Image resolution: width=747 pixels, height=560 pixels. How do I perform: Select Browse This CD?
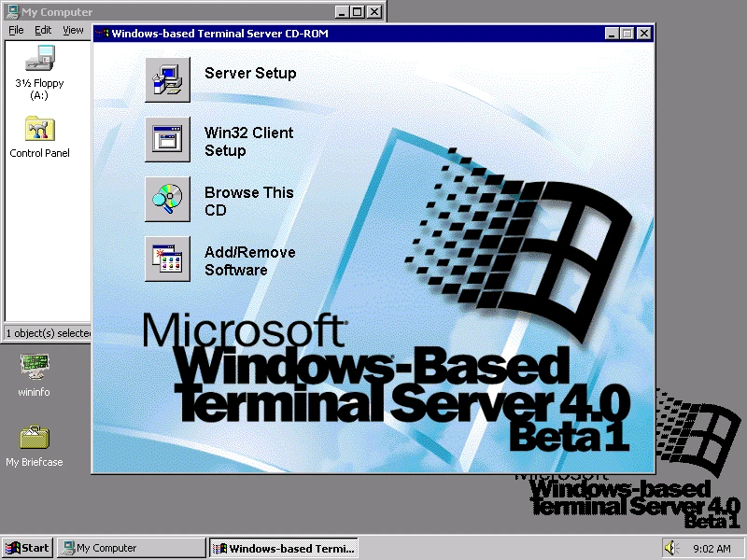tap(168, 199)
